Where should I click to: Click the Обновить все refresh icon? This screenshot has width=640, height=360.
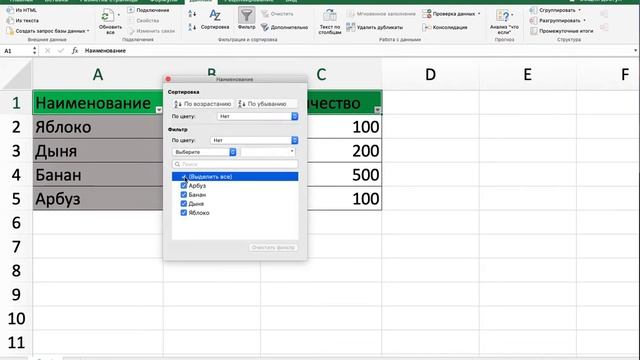coord(107,16)
